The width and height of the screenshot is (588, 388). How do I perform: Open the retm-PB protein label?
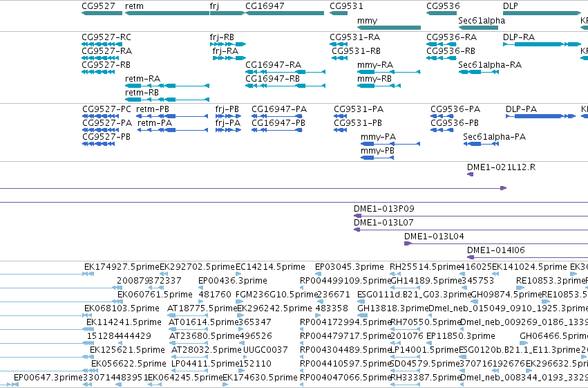[x=153, y=109]
